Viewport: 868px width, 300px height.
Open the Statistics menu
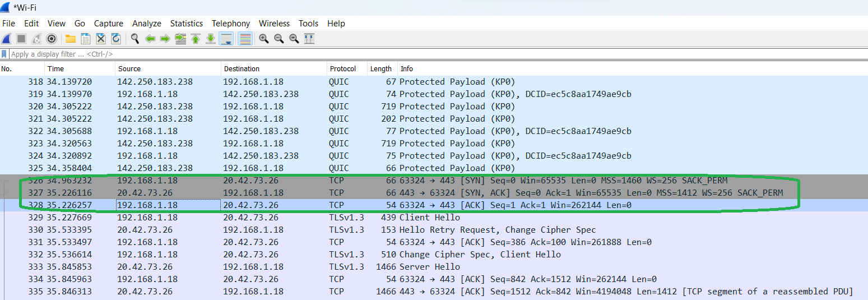(x=187, y=24)
